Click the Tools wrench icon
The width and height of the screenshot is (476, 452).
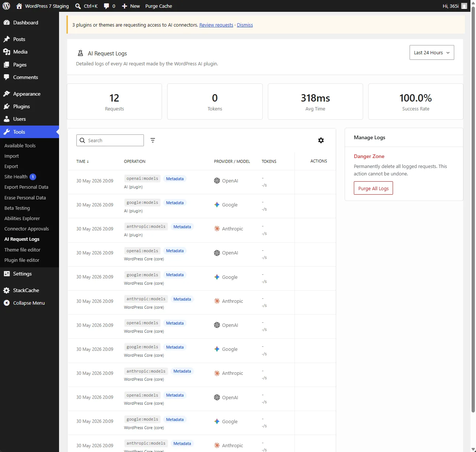[x=7, y=132]
